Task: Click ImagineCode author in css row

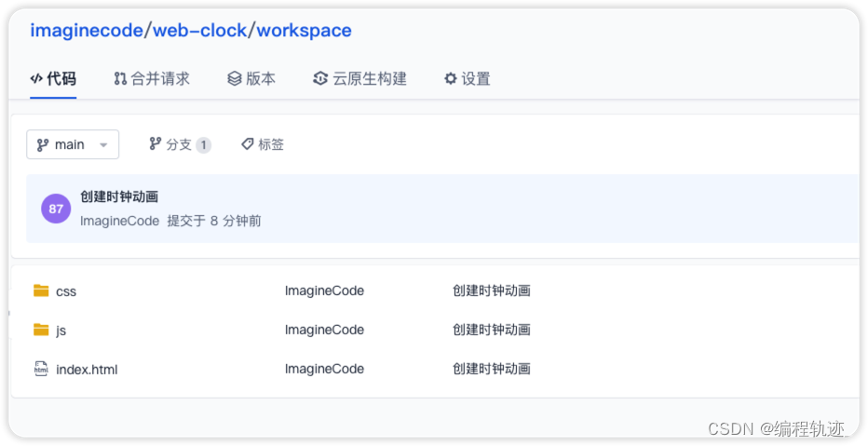Action: point(324,291)
